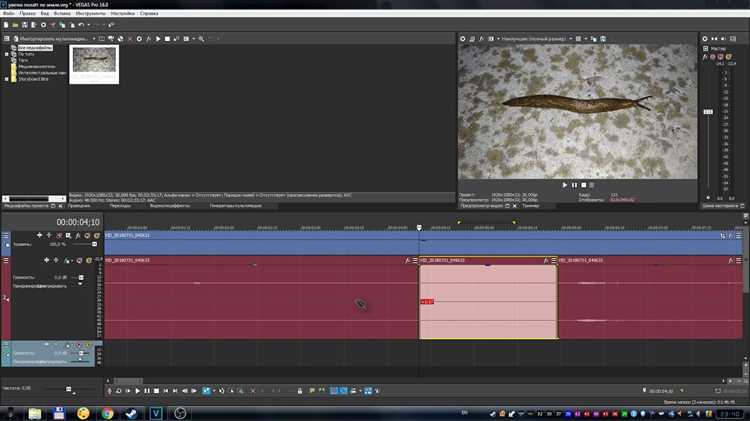Click Play in the timeline transport bar

(138, 391)
